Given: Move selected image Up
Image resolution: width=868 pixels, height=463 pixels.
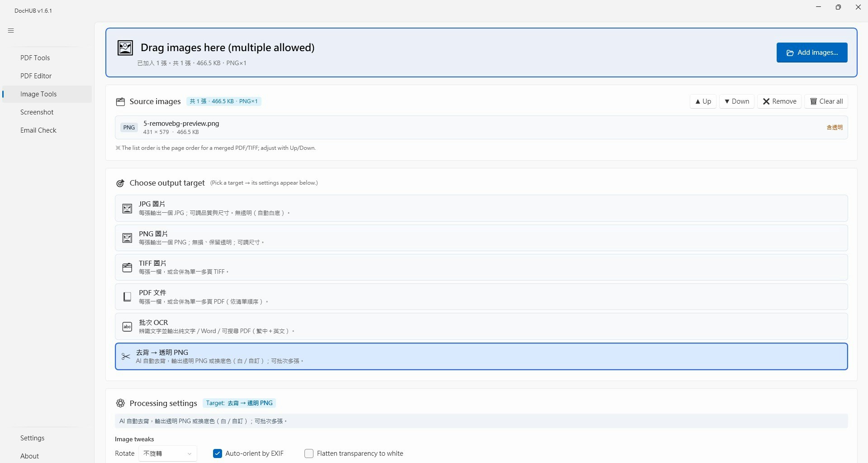Looking at the screenshot, I should click(703, 101).
